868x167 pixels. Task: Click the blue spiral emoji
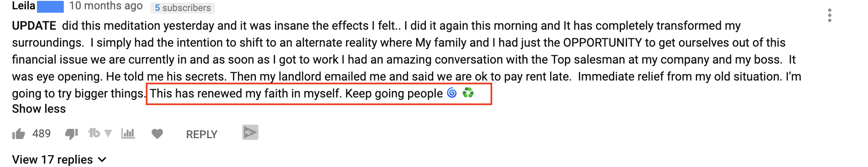pos(452,93)
